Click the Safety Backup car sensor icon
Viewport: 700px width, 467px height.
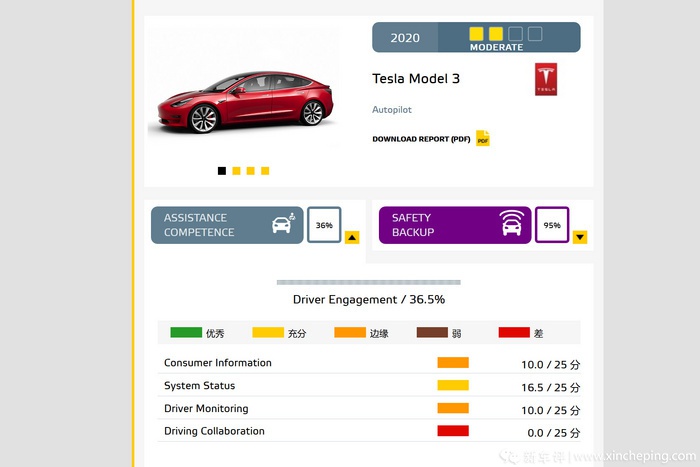pos(512,223)
